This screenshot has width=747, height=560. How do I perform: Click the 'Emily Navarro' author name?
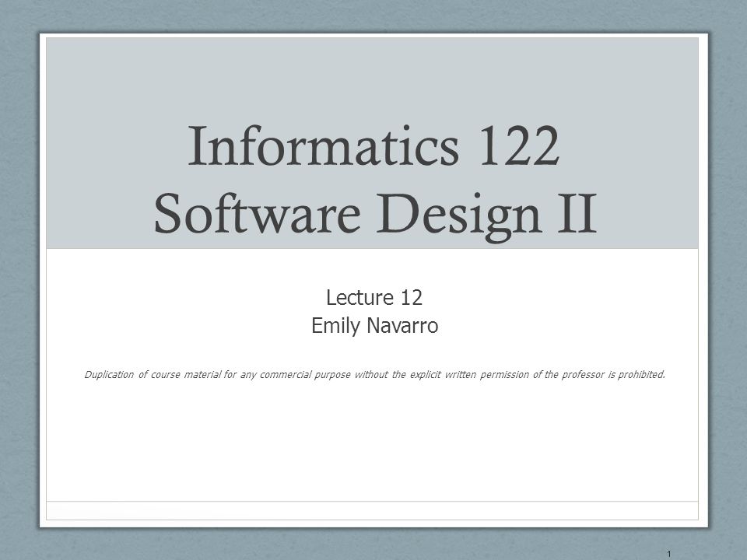tap(375, 326)
